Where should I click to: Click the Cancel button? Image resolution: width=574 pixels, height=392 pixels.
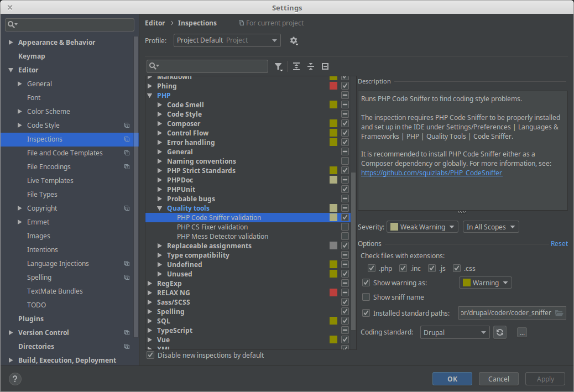coord(499,379)
